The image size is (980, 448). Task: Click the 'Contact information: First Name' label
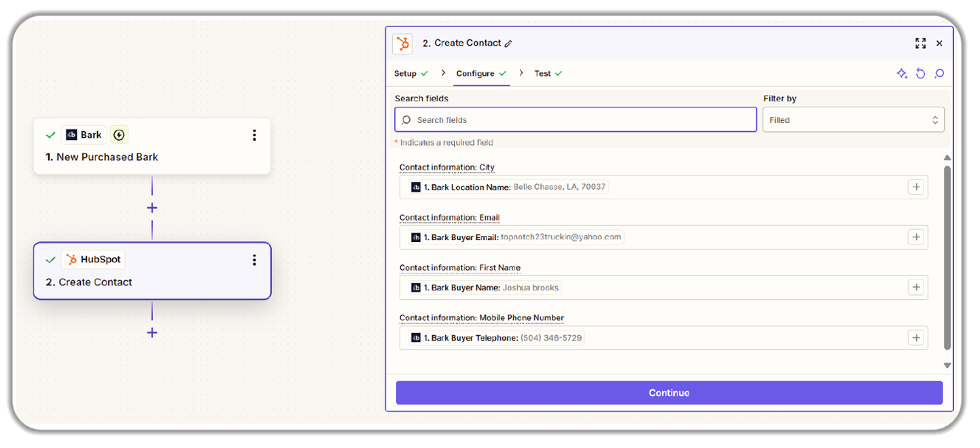pyautogui.click(x=459, y=268)
